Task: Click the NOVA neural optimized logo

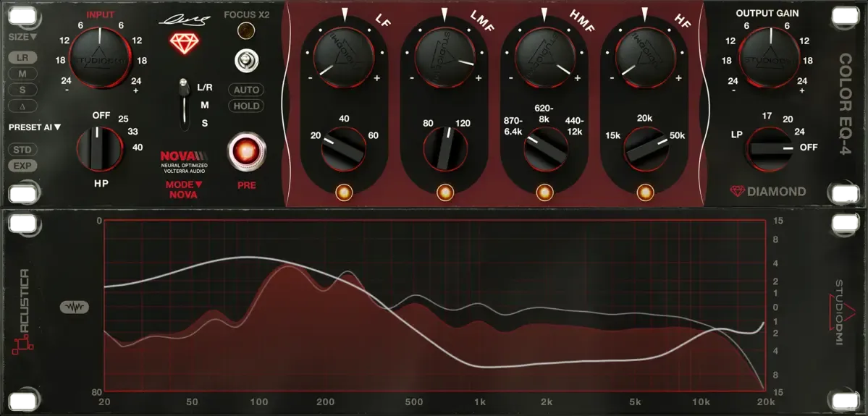Action: [184, 163]
